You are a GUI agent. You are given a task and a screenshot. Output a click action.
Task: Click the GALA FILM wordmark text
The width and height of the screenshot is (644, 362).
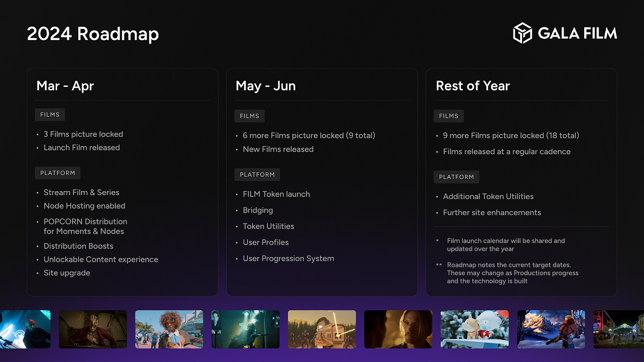click(577, 34)
